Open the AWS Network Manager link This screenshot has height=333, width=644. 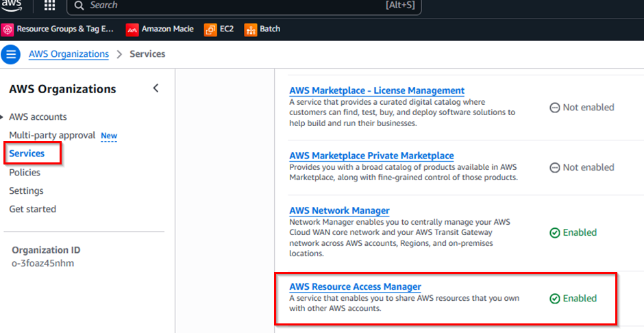[x=339, y=210]
